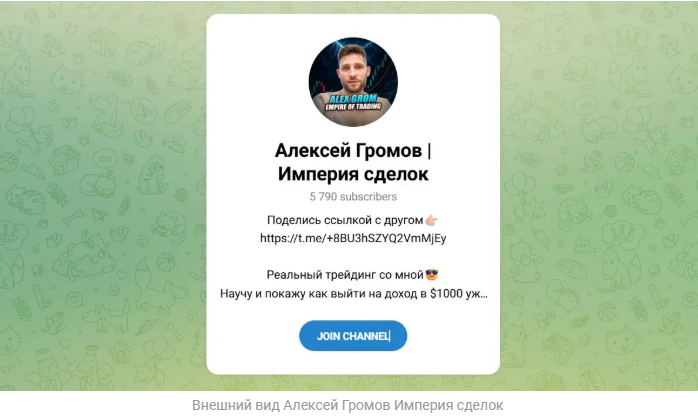Expand truncated description via the ellipsis

pyautogui.click(x=483, y=294)
